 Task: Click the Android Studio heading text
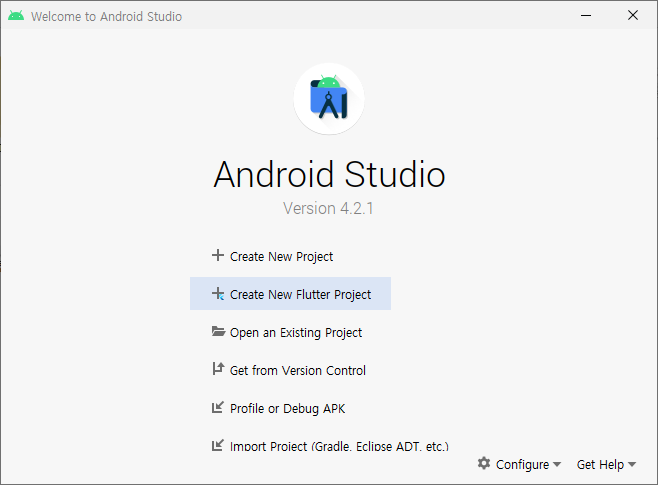coord(329,174)
